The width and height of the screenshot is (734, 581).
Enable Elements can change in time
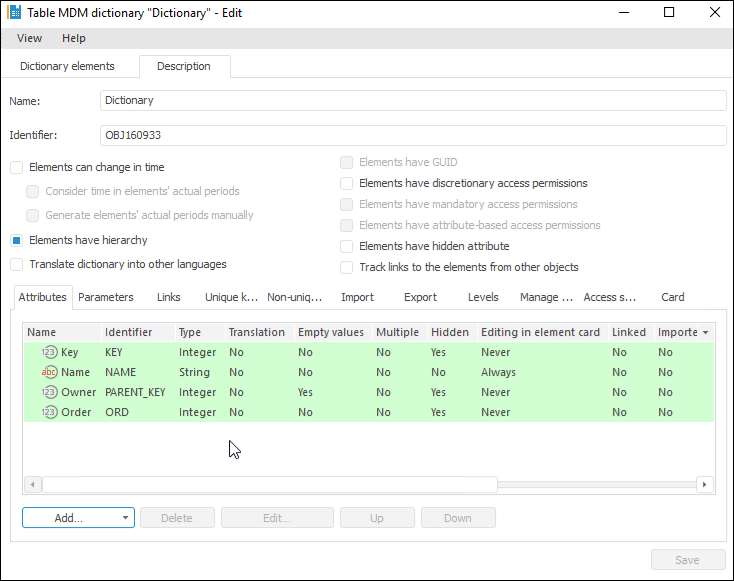click(16, 167)
